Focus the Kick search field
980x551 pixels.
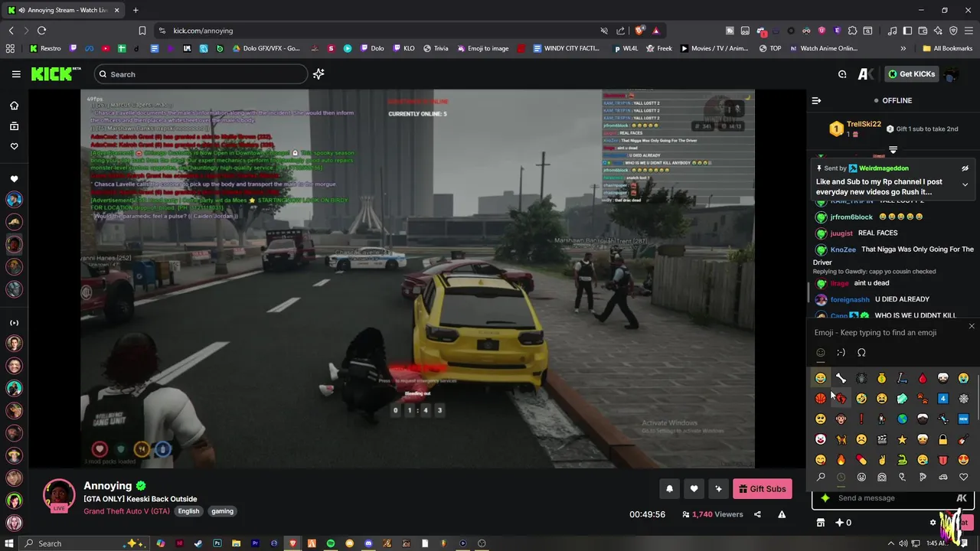coord(201,74)
